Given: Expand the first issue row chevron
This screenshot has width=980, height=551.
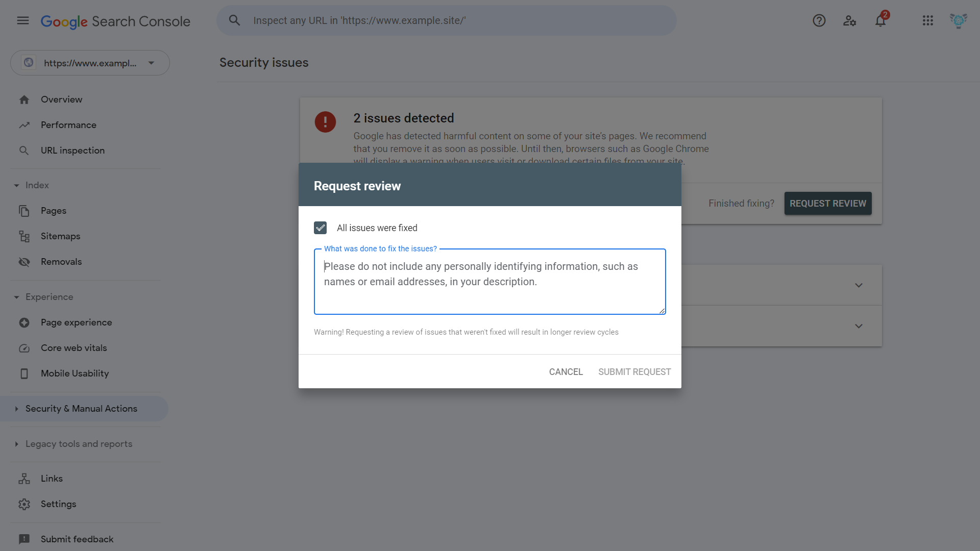Looking at the screenshot, I should click(859, 285).
